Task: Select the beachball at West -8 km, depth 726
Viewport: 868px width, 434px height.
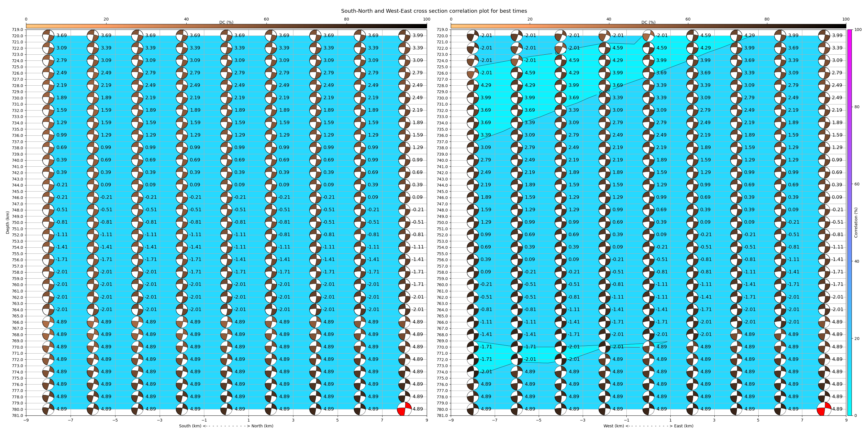Action: click(473, 73)
